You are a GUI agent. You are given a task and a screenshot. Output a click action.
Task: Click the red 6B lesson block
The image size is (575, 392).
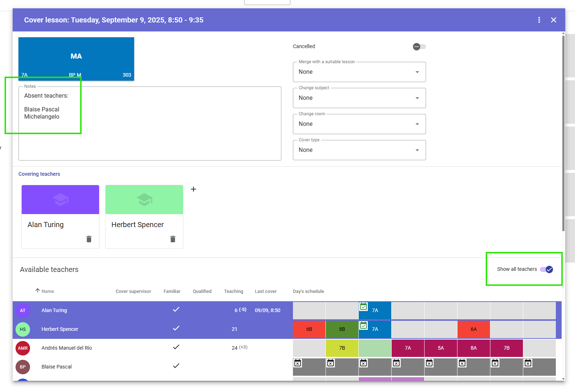point(309,329)
